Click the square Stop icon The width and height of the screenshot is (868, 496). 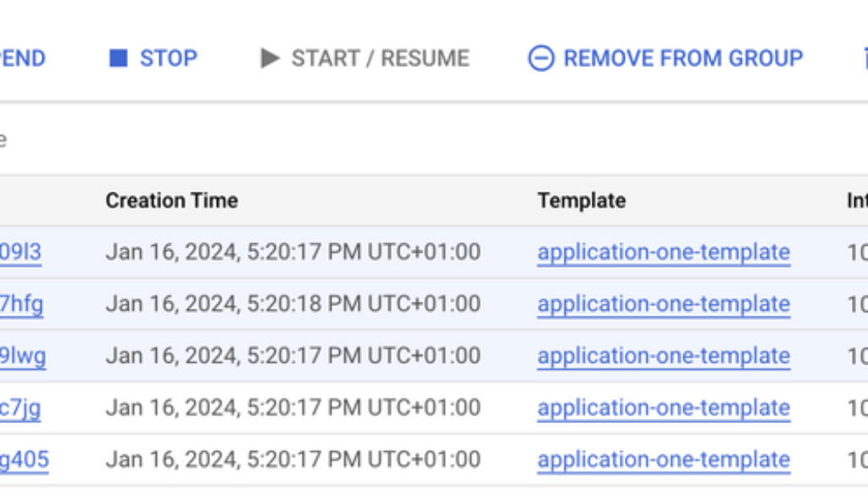(119, 59)
